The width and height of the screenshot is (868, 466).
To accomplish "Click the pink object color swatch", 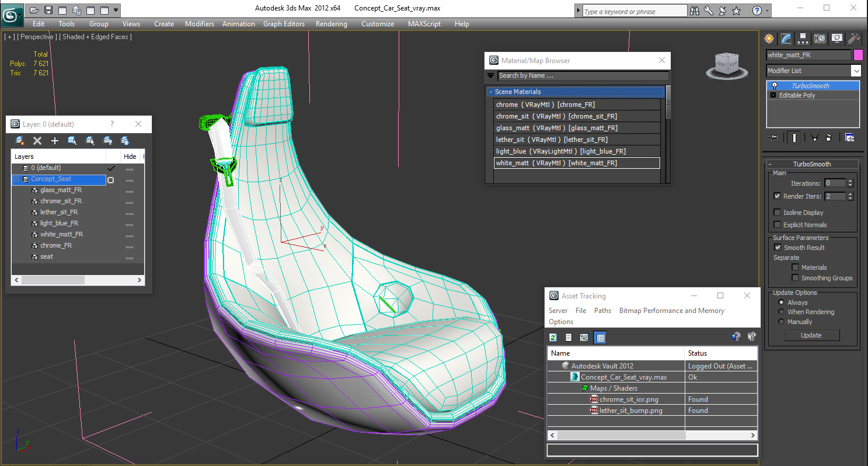I will coord(858,55).
